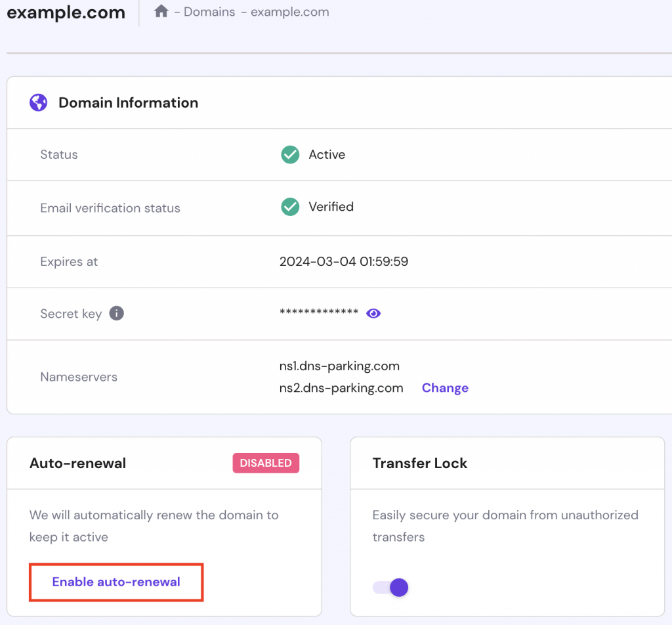Toggle the Transfer Lock switch
Screen dimensions: 672x625
click(391, 587)
